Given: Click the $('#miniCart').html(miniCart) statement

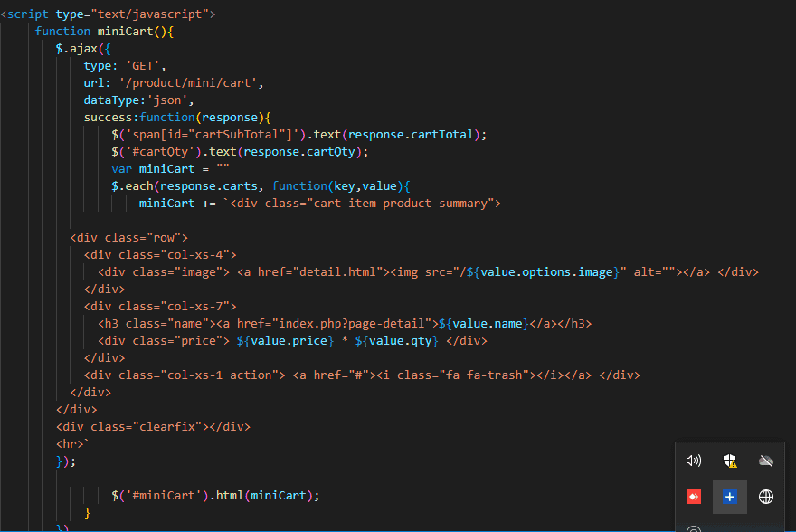Looking at the screenshot, I should [x=215, y=495].
